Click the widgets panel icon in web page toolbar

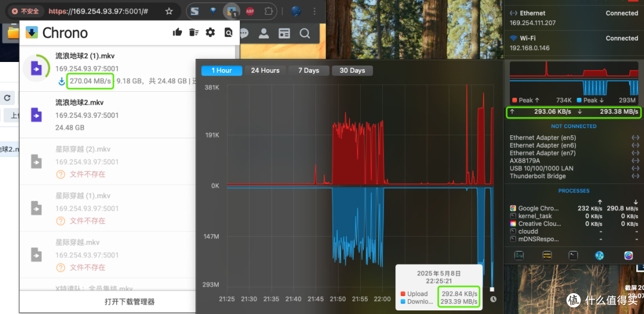pyautogui.click(x=284, y=33)
